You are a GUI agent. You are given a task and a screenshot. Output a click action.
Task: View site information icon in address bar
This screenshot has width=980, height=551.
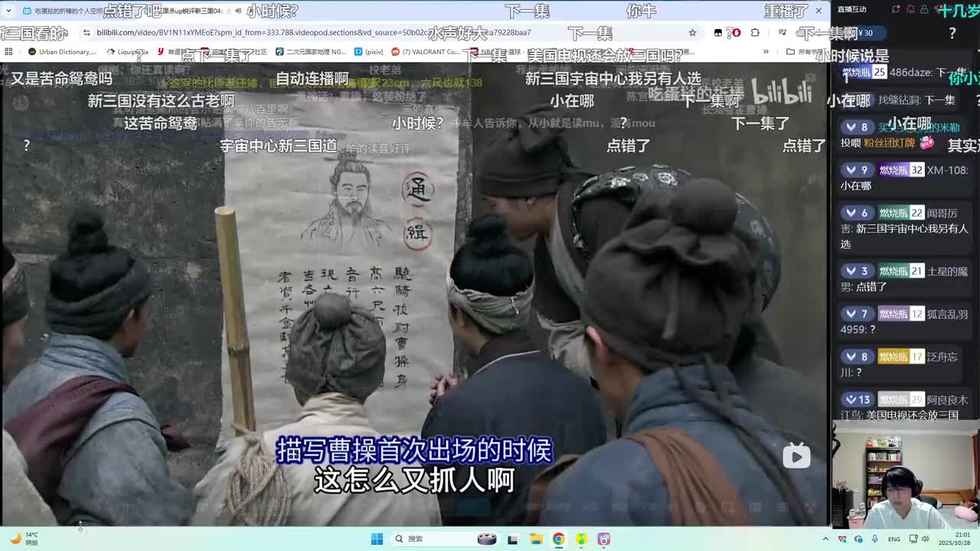tap(87, 33)
